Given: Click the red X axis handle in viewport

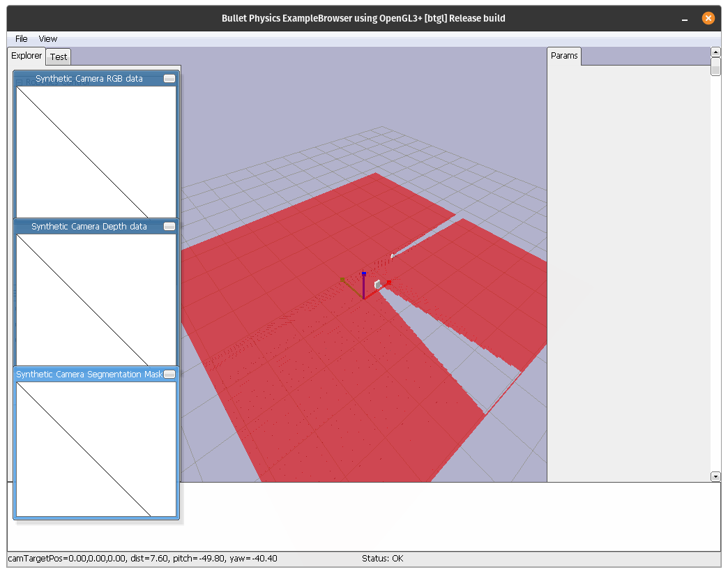Looking at the screenshot, I should pyautogui.click(x=389, y=282).
